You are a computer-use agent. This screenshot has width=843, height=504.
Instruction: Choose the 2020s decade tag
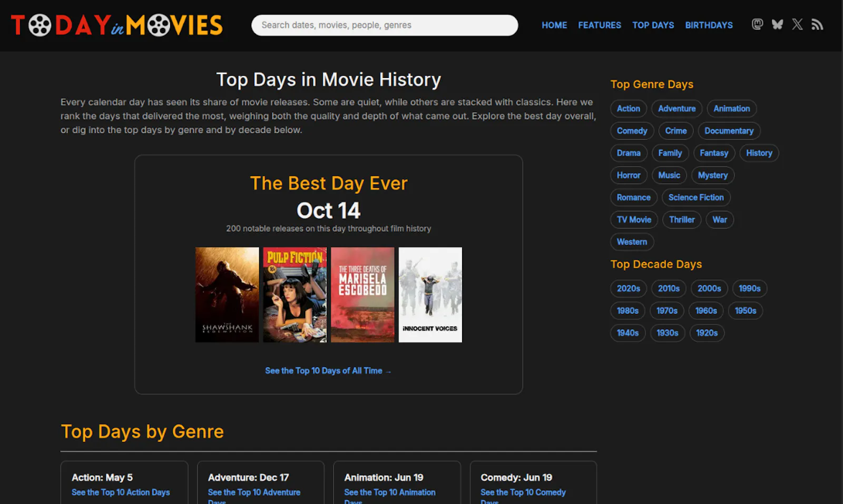pos(629,289)
